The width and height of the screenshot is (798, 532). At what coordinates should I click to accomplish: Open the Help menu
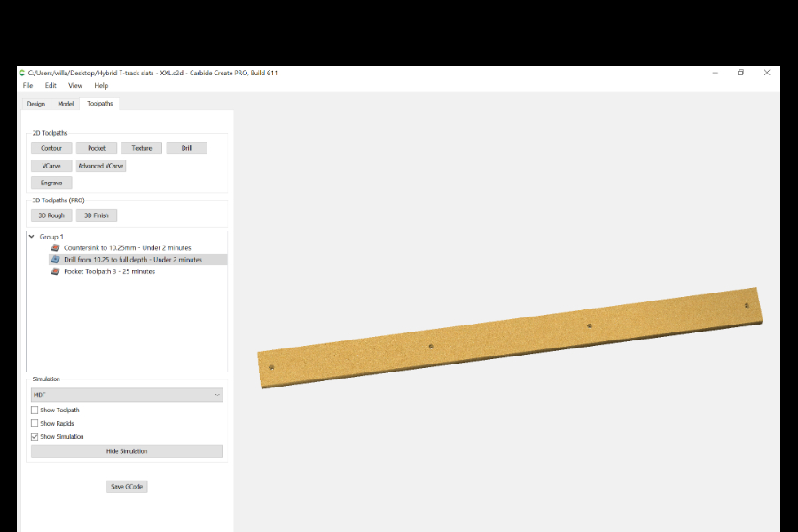(x=101, y=85)
